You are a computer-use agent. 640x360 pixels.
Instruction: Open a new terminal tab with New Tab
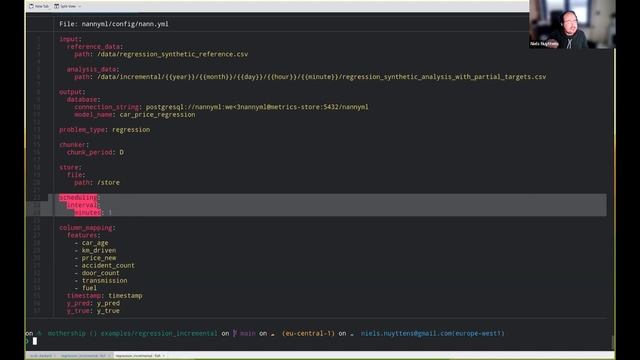(39, 6)
